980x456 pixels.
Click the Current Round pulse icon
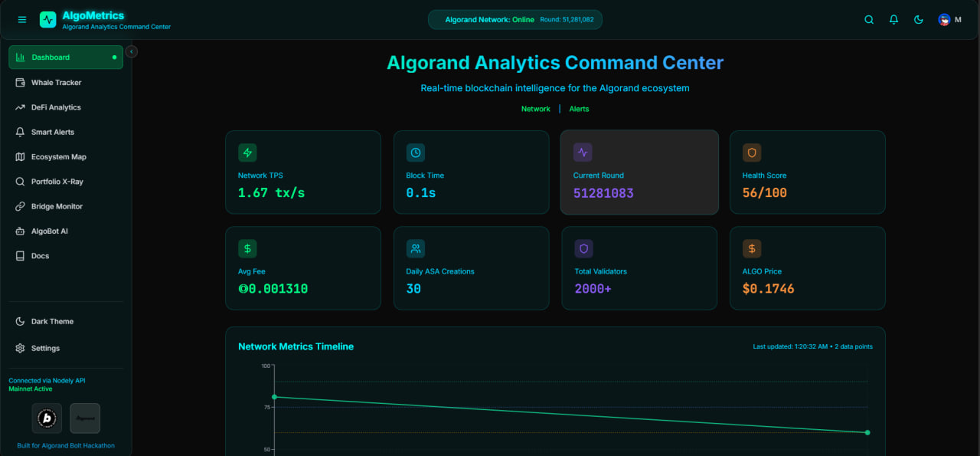click(583, 153)
